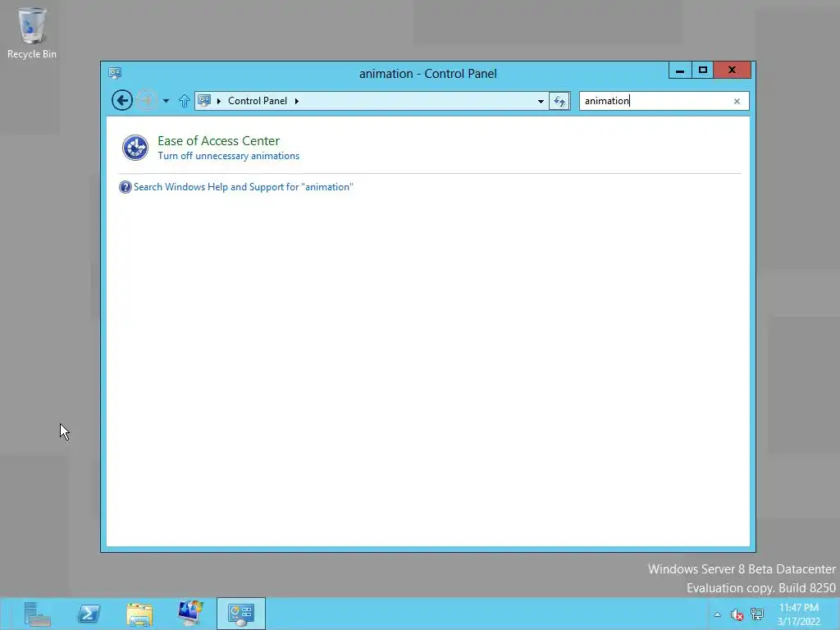The width and height of the screenshot is (840, 630).
Task: Expand the root chevron before Control Panel
Action: click(218, 101)
